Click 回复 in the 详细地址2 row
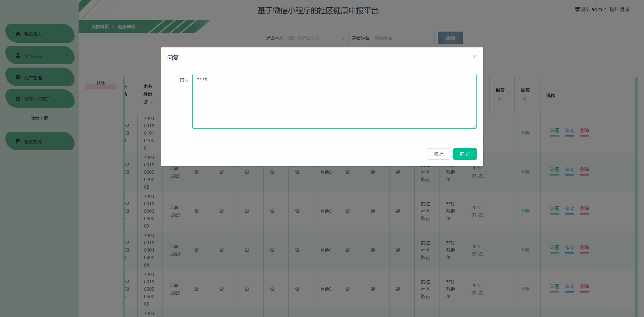Viewport: 644px width, 317px height. coord(526,172)
